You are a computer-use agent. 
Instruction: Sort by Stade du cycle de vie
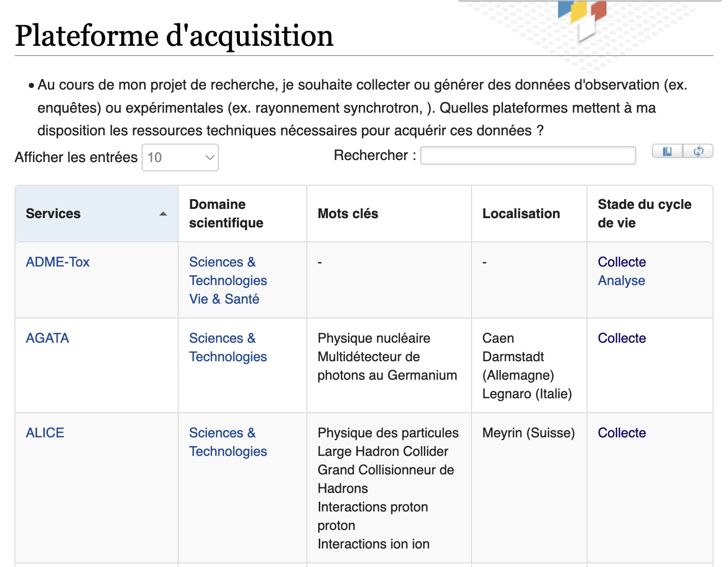point(644,214)
